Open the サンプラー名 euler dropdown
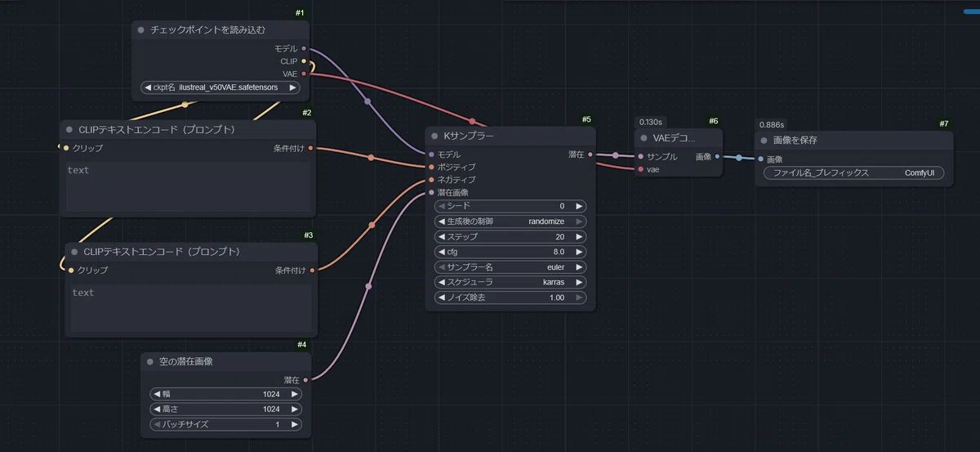 (510, 267)
